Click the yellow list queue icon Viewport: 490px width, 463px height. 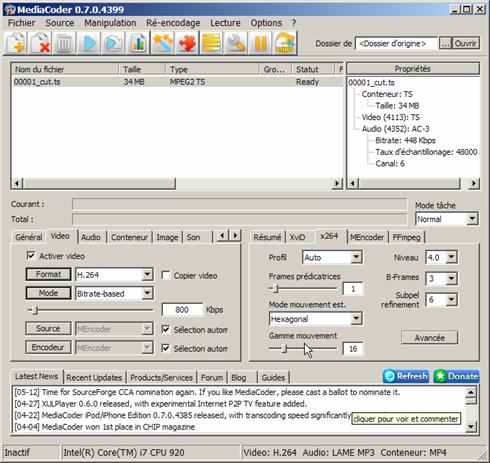pos(211,43)
